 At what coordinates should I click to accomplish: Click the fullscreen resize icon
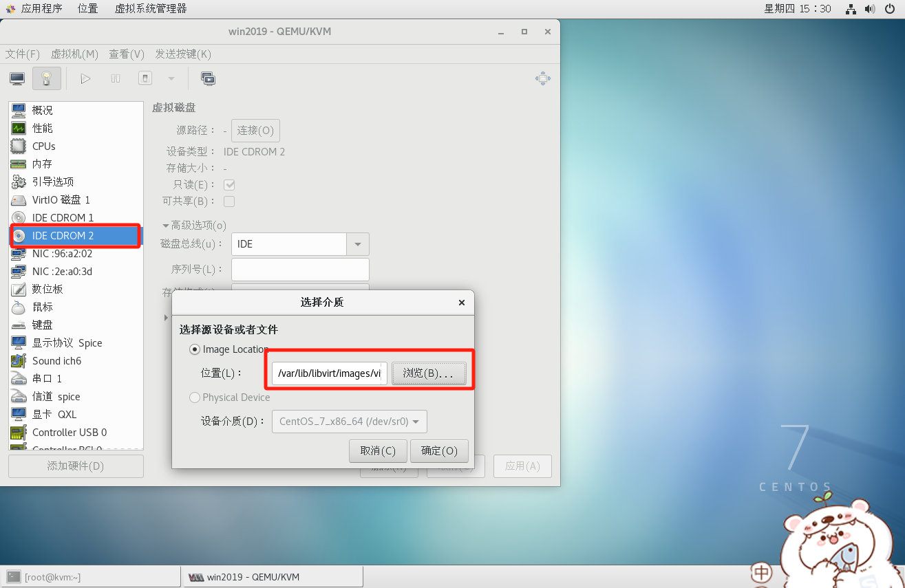543,78
